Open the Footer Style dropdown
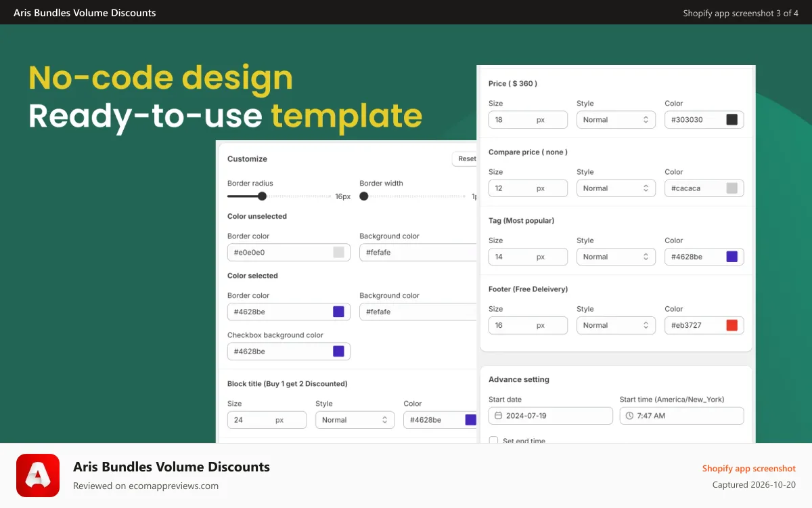 pos(616,325)
